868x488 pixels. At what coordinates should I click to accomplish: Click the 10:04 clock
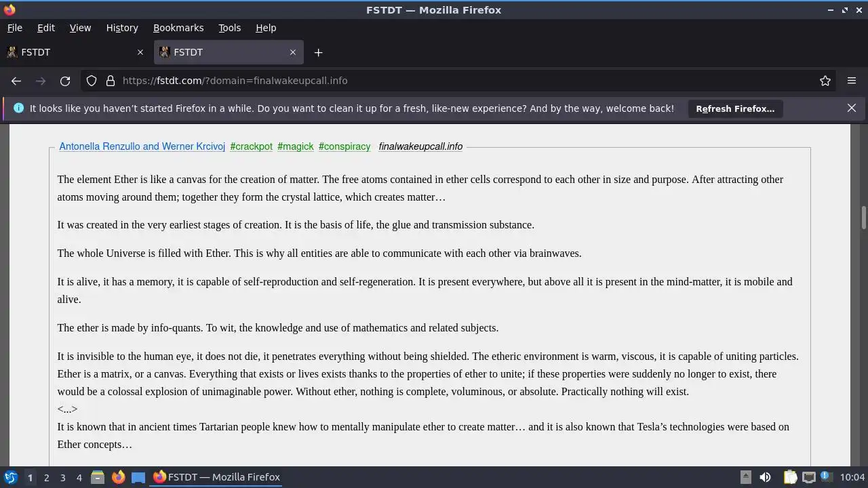(852, 477)
